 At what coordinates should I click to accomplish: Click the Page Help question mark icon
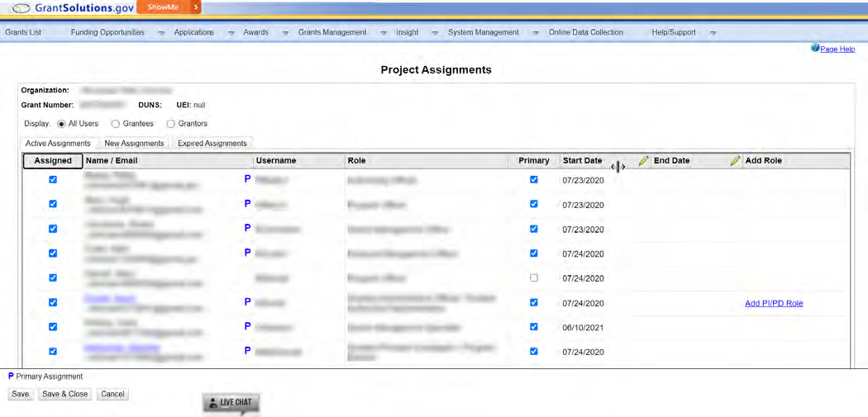(x=815, y=49)
